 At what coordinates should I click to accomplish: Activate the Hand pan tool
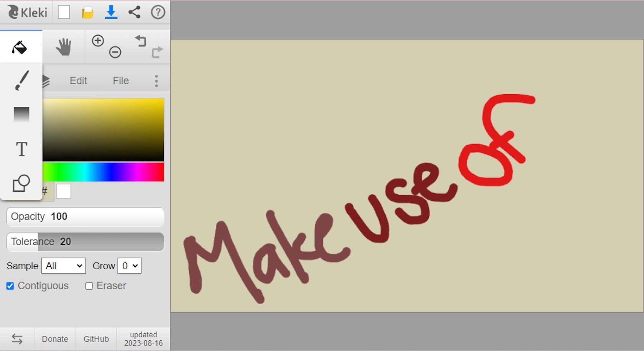[x=64, y=47]
